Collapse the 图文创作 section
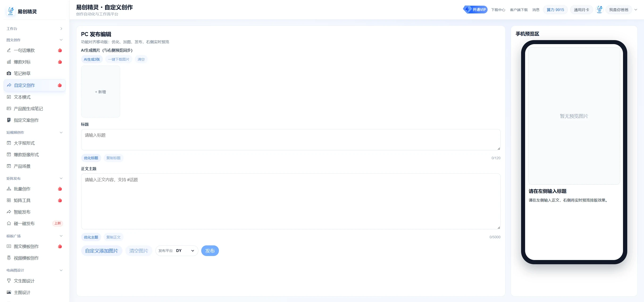The image size is (644, 302). tap(61, 40)
